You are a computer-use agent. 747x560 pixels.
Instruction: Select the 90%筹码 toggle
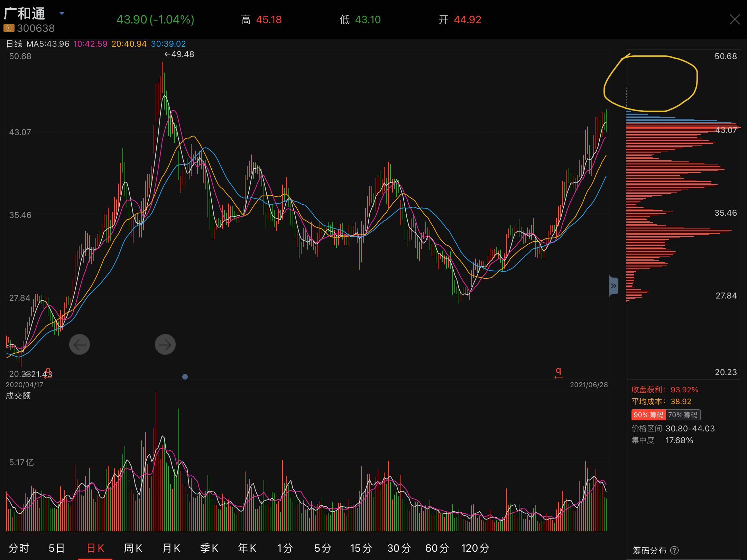[x=648, y=415]
